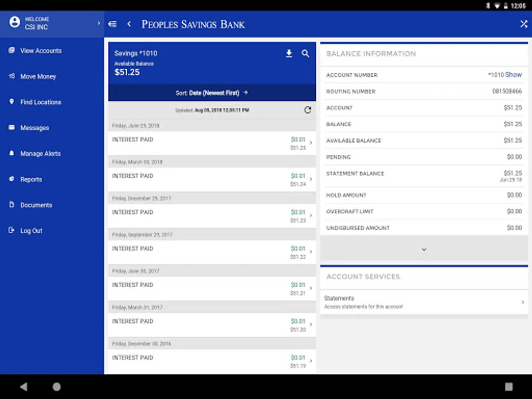The width and height of the screenshot is (532, 399).
Task: Tap the Android recent apps square
Action: click(x=509, y=387)
